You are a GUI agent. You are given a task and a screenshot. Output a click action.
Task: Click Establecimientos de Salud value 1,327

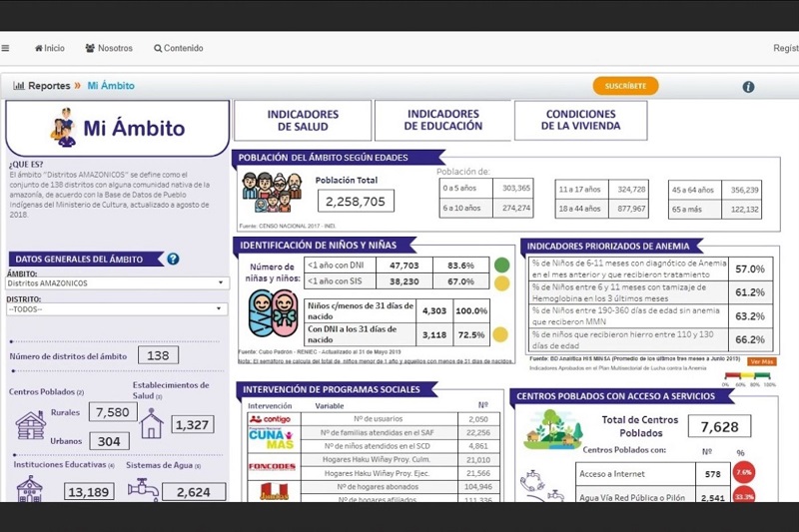click(x=192, y=424)
